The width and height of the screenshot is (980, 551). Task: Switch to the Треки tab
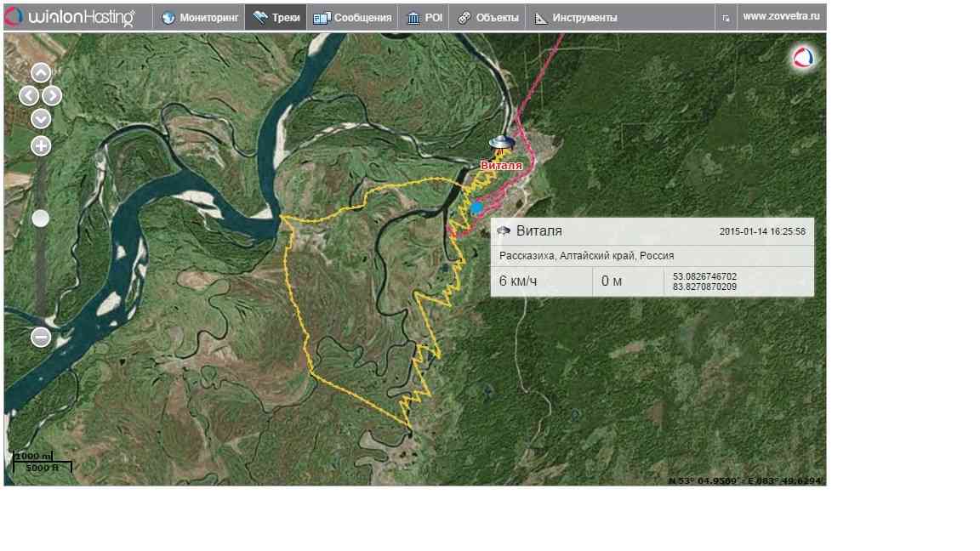point(276,18)
